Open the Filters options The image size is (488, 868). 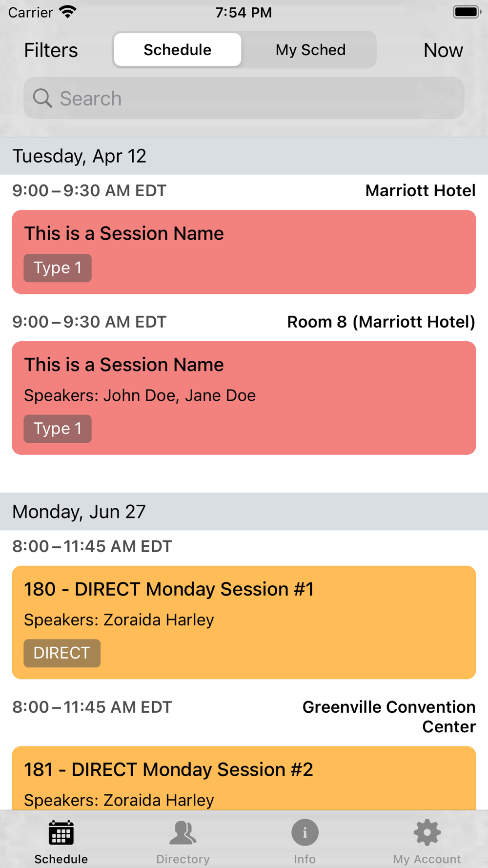pyautogui.click(x=51, y=50)
